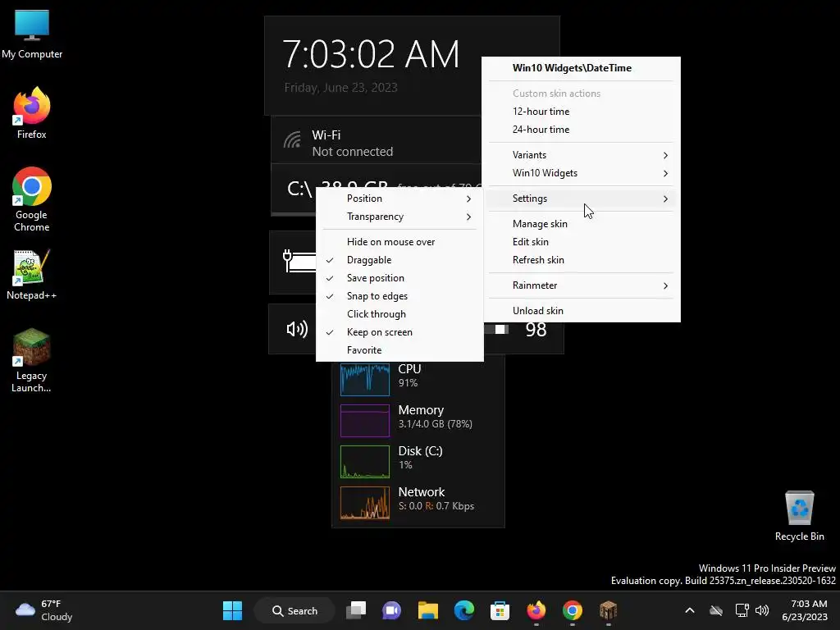Click the Friday, June 23, 2023 date
This screenshot has height=630, width=840.
[340, 87]
